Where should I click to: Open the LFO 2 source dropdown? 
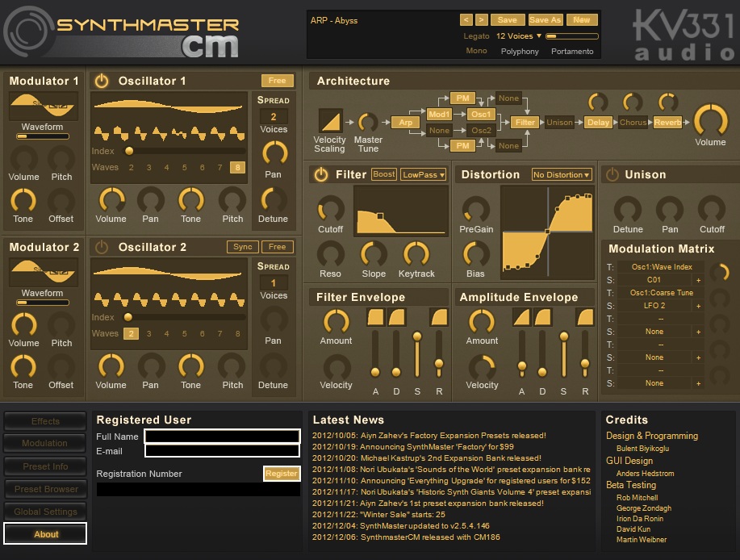tap(654, 306)
